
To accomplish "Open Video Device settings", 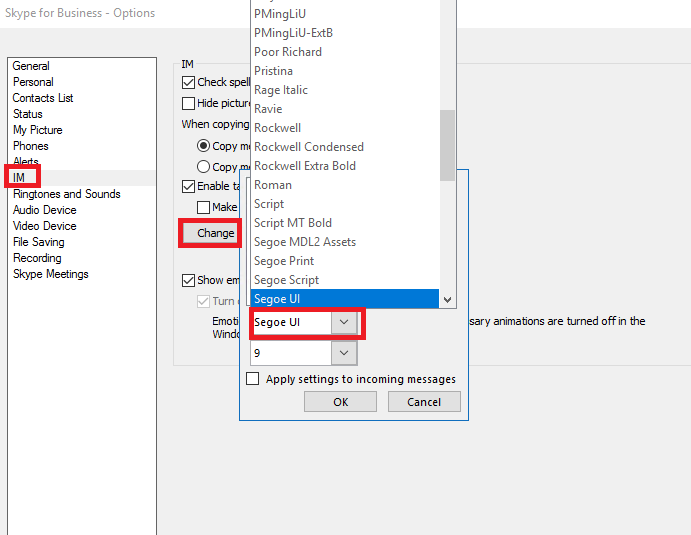I will pos(45,226).
